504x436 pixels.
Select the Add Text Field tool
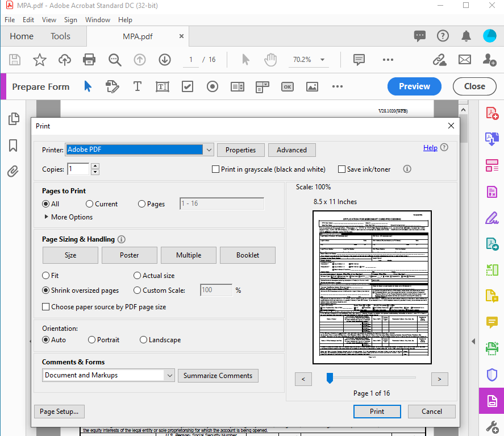[x=163, y=86]
